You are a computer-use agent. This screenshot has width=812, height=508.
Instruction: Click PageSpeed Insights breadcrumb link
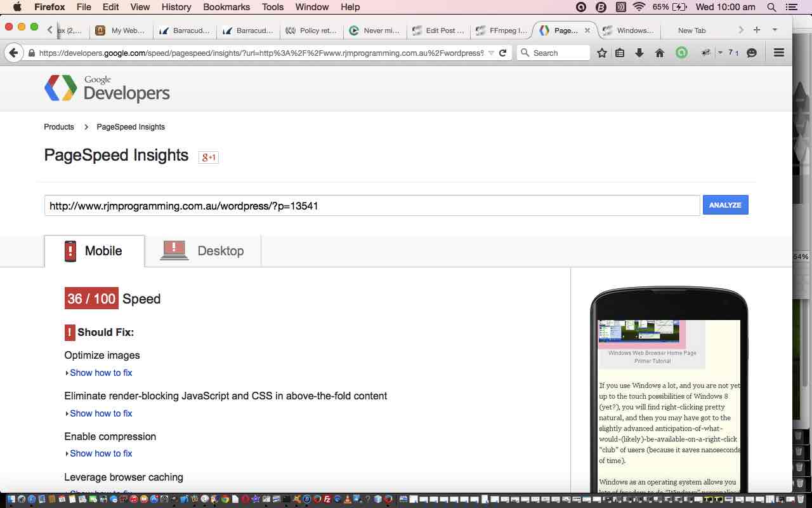tap(131, 127)
